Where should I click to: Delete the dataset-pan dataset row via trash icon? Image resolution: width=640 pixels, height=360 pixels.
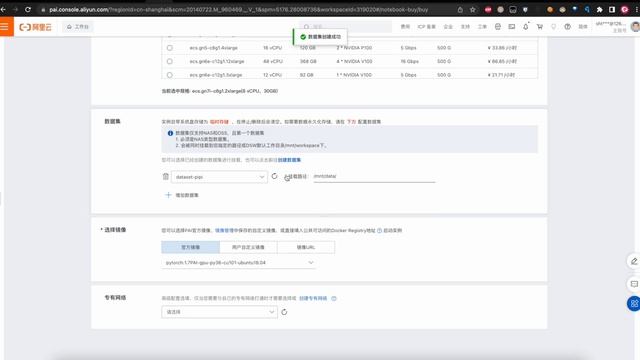coord(166,176)
